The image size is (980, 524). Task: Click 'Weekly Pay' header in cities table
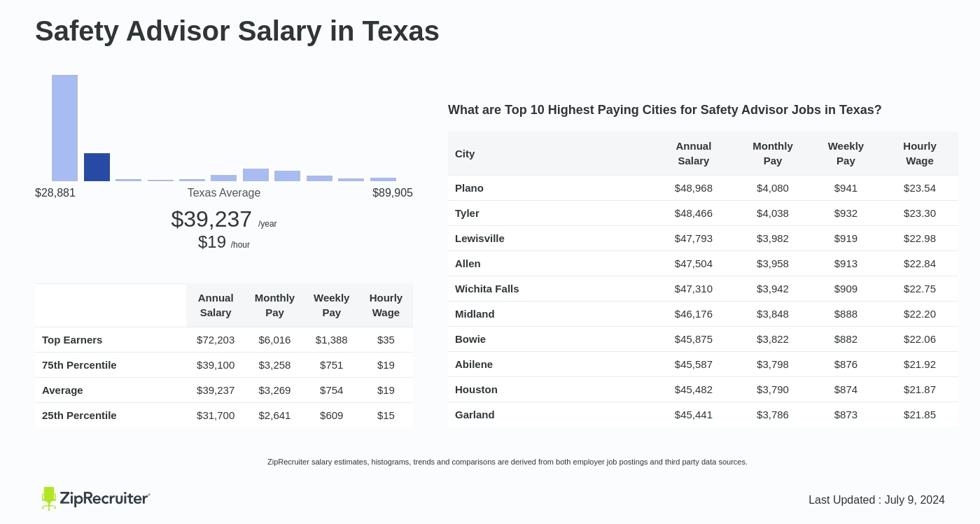point(846,153)
